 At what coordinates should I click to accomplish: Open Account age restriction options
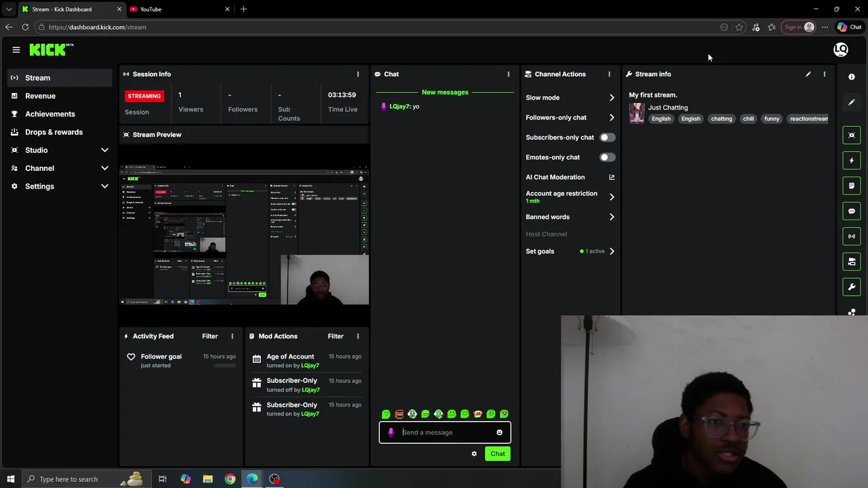[x=612, y=197]
